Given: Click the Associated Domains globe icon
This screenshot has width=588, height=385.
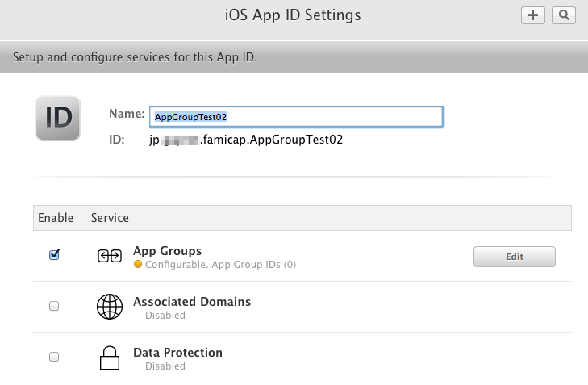Looking at the screenshot, I should pyautogui.click(x=110, y=307).
